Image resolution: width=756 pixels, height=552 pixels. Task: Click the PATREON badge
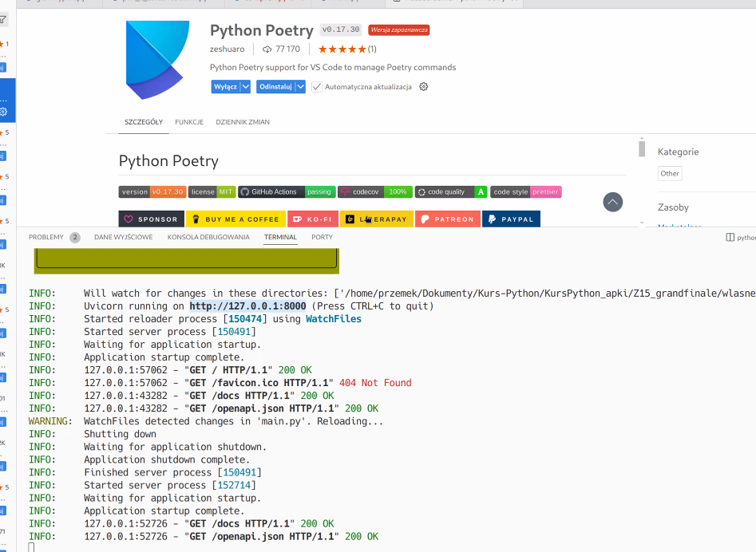447,219
